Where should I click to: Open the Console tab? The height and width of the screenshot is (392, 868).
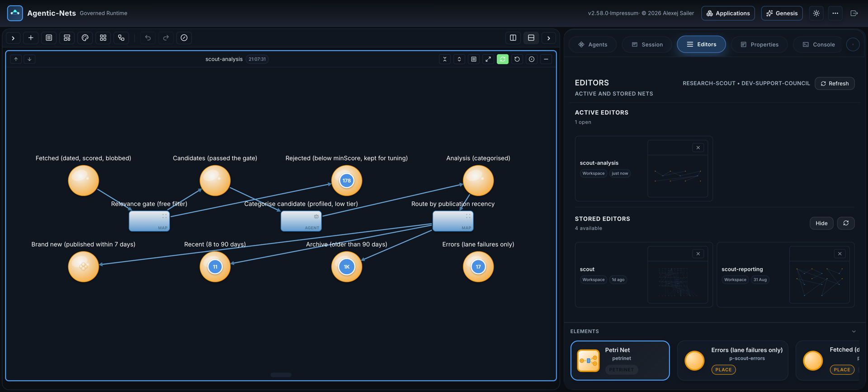[x=819, y=44]
